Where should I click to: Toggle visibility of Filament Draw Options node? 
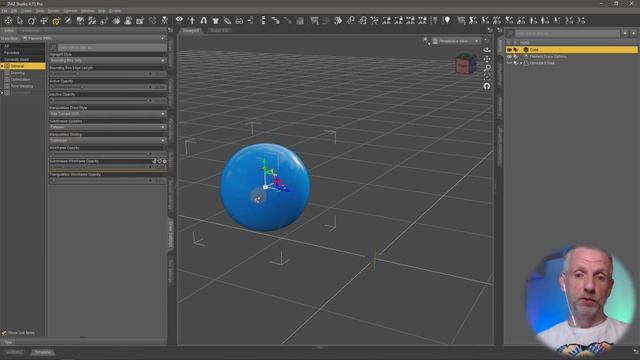click(509, 56)
